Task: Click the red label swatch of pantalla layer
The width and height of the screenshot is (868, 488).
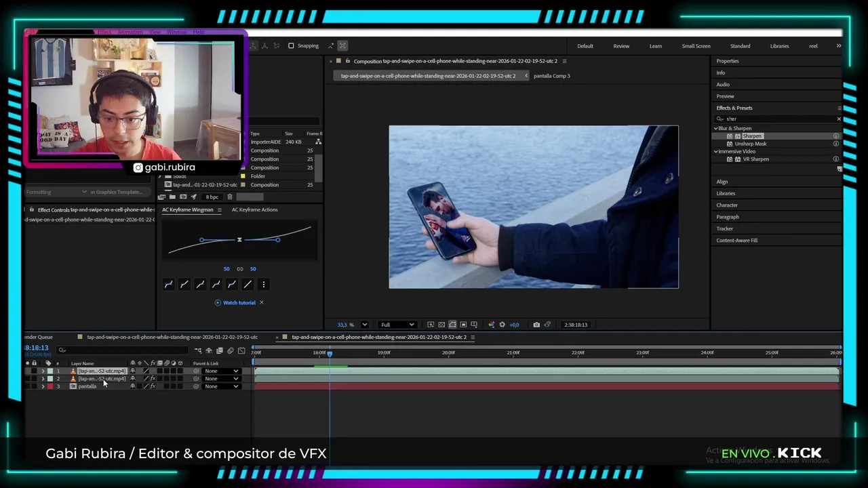Action: point(50,386)
